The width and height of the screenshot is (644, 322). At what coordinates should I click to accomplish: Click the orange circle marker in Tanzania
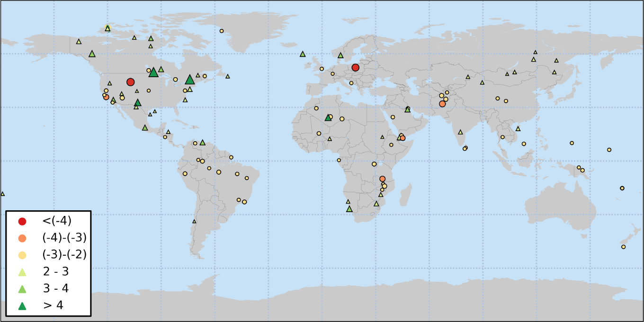point(383,179)
